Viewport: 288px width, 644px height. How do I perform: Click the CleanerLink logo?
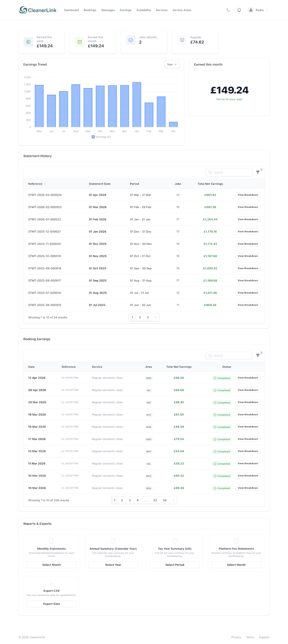pyautogui.click(x=38, y=10)
